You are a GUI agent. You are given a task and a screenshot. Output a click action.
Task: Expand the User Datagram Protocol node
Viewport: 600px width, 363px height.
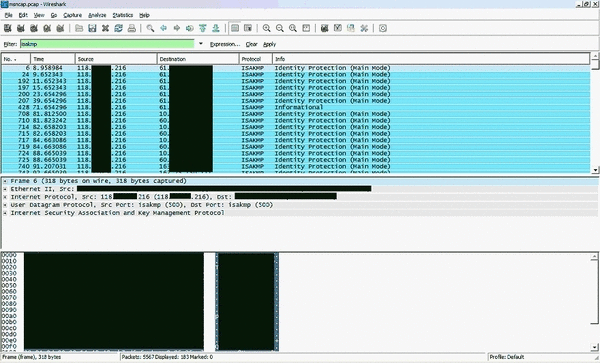coord(5,205)
